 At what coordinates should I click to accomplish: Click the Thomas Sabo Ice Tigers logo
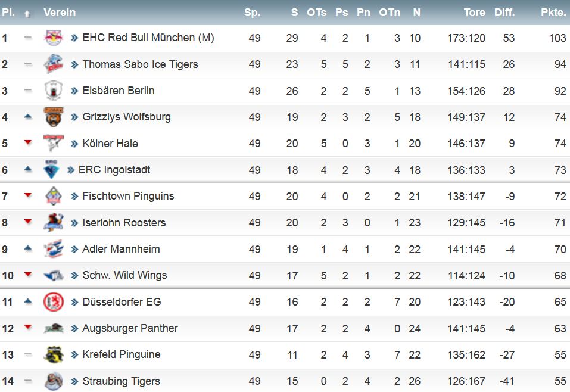pyautogui.click(x=54, y=64)
